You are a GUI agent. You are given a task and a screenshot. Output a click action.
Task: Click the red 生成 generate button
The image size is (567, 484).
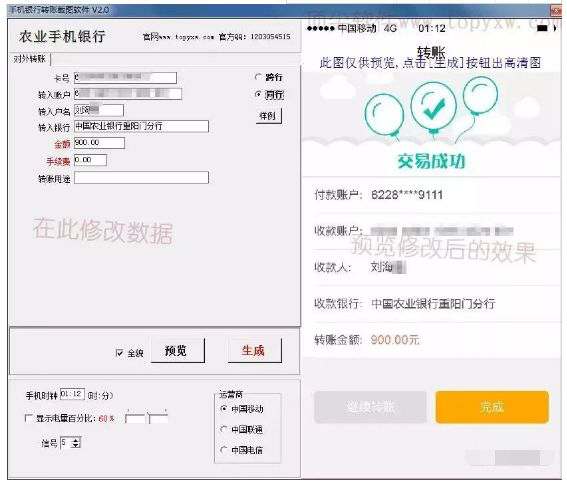(254, 351)
